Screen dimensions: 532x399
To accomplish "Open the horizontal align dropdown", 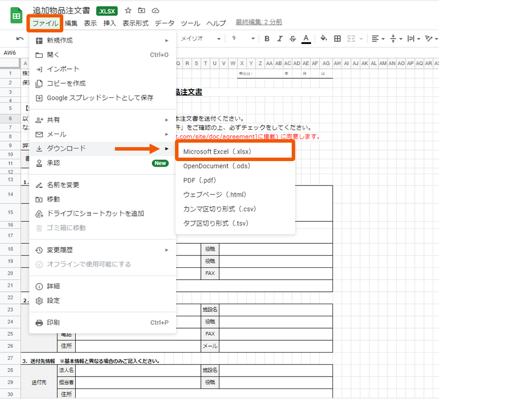I will [x=378, y=38].
